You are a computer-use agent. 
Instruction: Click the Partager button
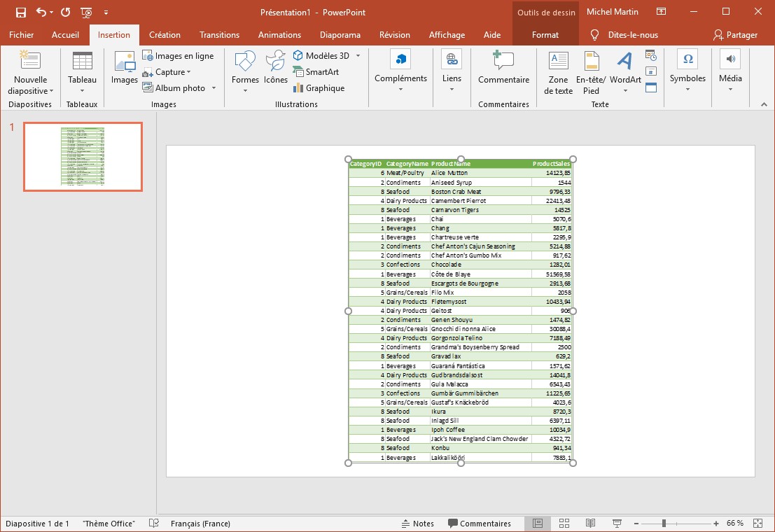[x=735, y=35]
